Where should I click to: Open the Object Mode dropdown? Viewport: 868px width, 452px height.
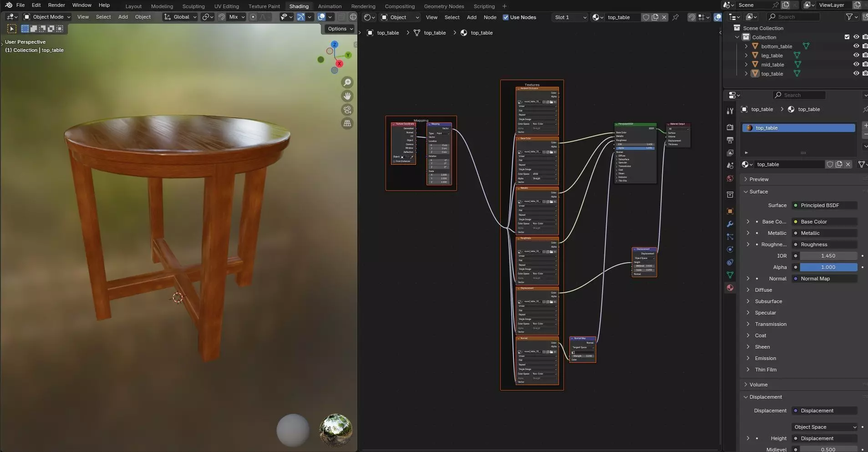(x=47, y=17)
